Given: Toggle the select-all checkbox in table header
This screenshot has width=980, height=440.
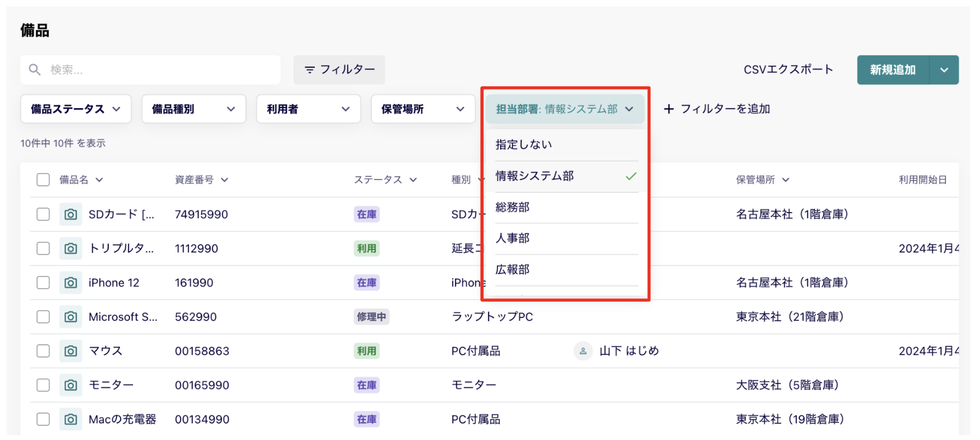Looking at the screenshot, I should click(x=43, y=180).
